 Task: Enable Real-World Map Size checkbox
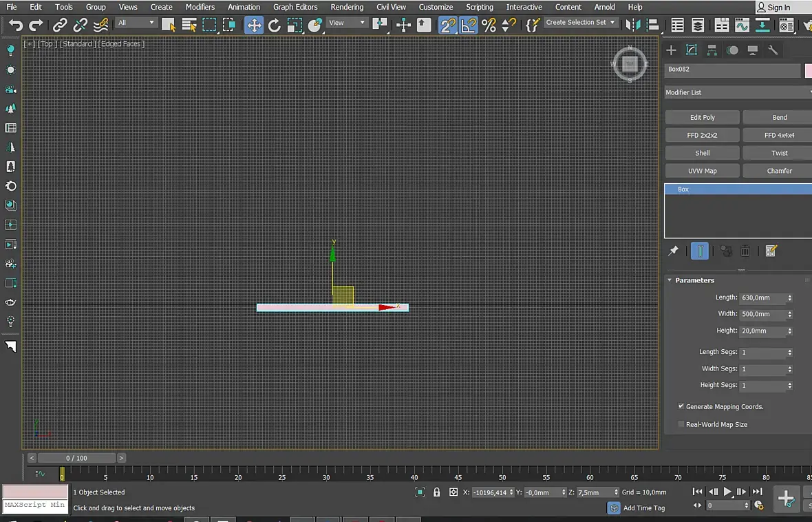[681, 425]
